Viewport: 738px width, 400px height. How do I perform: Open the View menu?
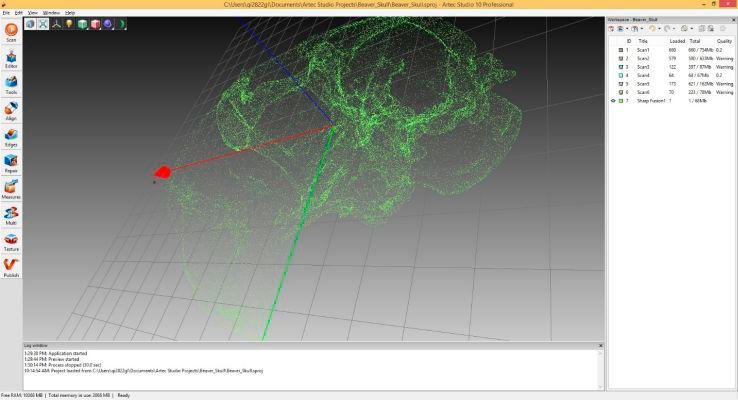click(32, 13)
